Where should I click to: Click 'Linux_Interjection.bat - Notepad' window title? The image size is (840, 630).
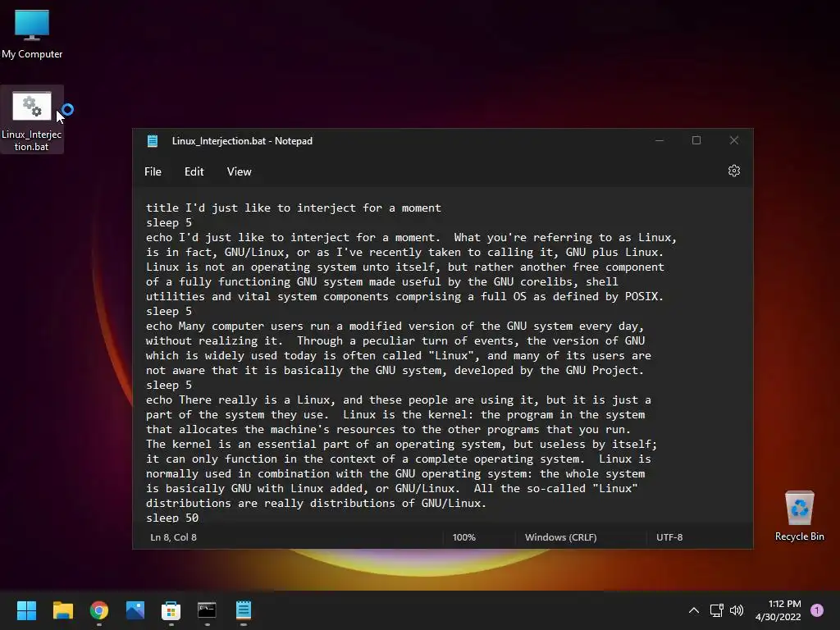pyautogui.click(x=242, y=141)
